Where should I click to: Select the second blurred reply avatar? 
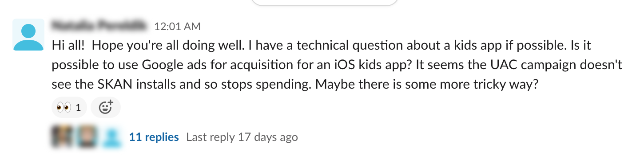pyautogui.click(x=87, y=137)
